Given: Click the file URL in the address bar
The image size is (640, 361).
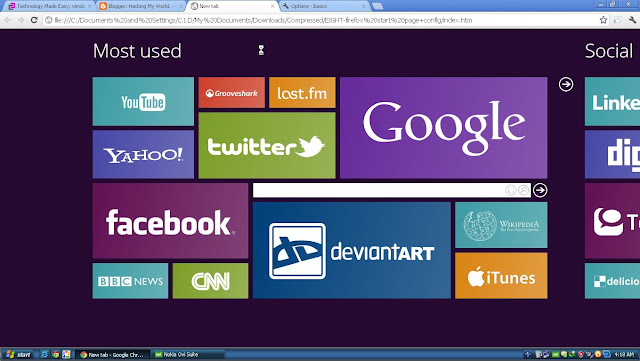Looking at the screenshot, I should 263,20.
